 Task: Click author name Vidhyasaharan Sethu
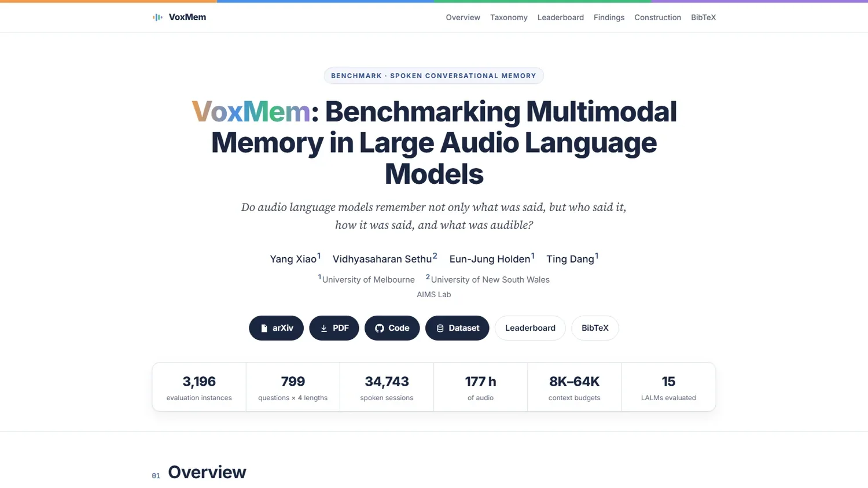point(382,259)
